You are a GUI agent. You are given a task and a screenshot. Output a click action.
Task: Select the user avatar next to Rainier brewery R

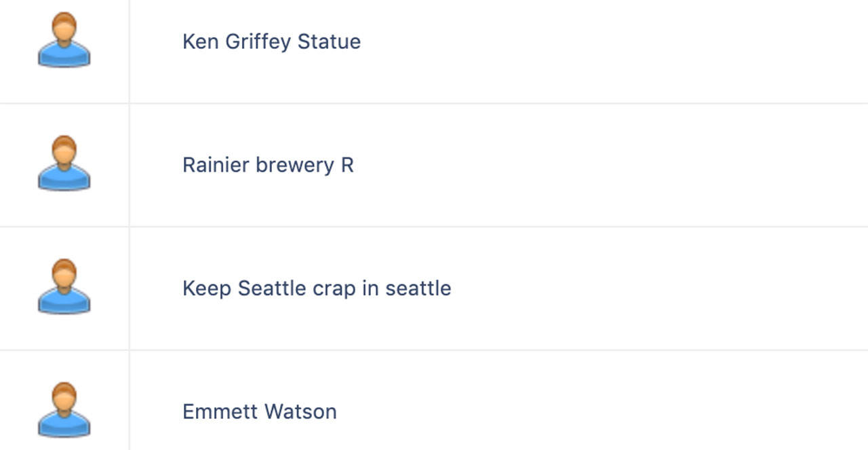click(64, 164)
